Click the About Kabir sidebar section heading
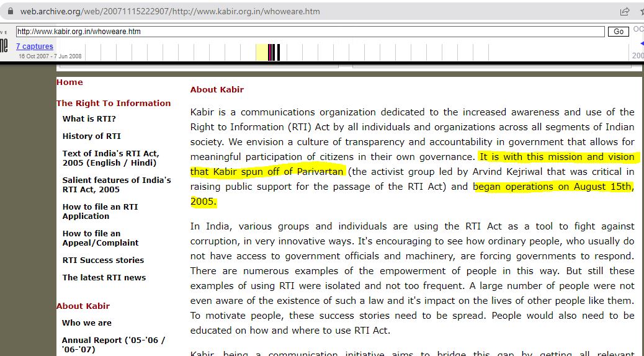The image size is (644, 356). point(83,306)
